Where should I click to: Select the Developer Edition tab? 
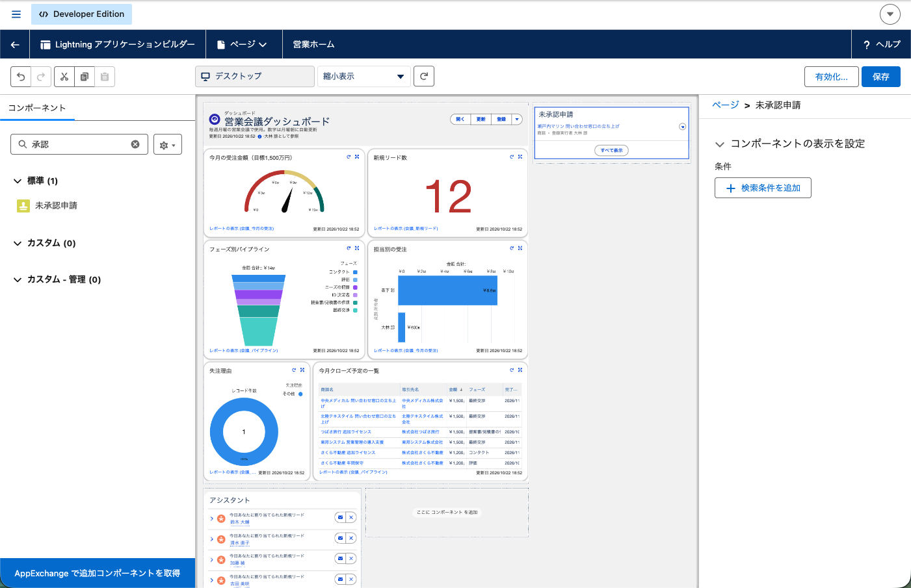(x=82, y=14)
